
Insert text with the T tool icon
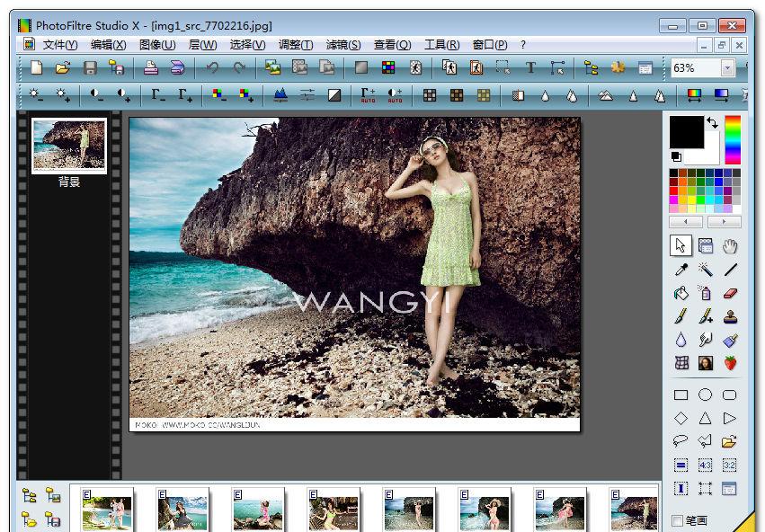[530, 67]
